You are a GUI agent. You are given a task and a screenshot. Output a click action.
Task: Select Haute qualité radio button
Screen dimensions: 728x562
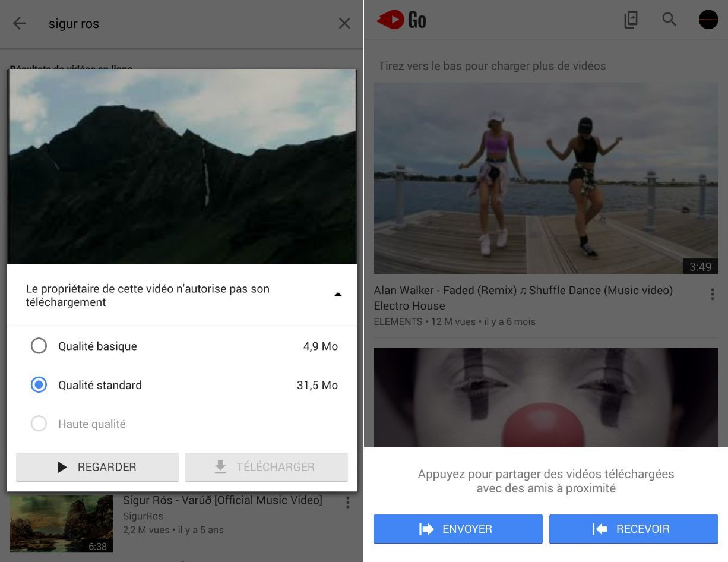tap(39, 424)
